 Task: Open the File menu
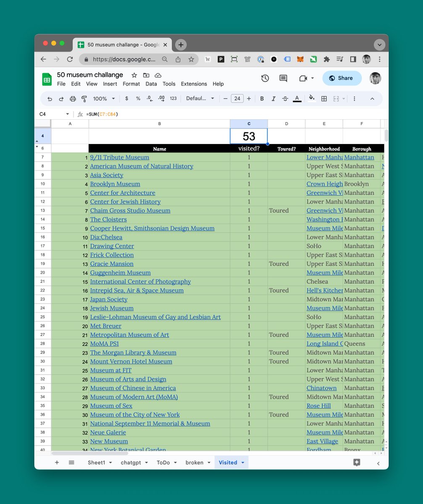click(x=61, y=84)
